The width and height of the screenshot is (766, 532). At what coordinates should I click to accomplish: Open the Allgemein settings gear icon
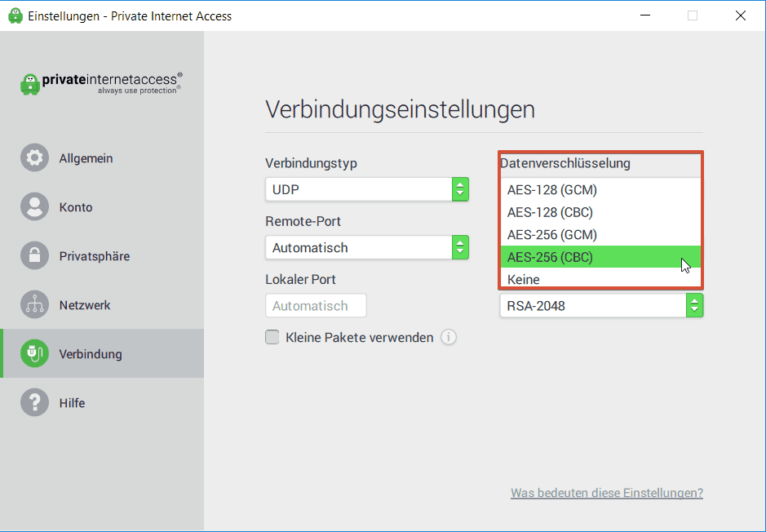click(35, 157)
